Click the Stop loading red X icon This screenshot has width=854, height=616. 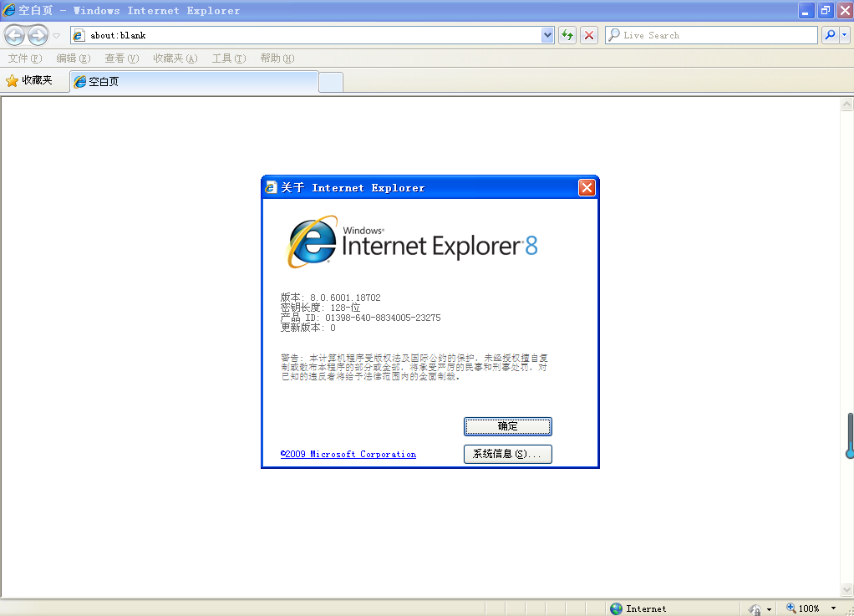(589, 35)
